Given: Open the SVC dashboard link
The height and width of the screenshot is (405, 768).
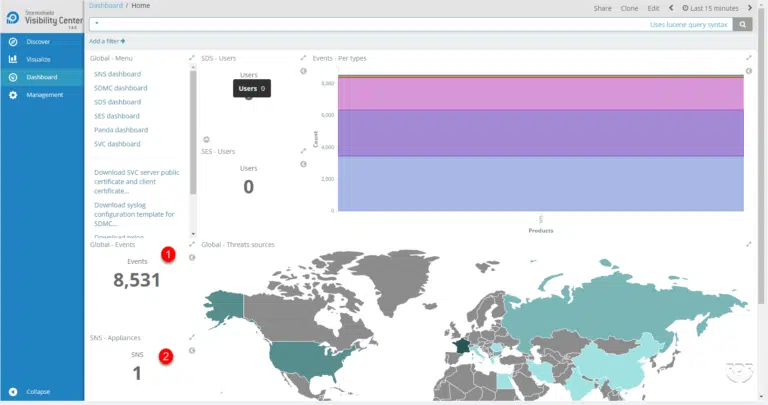Looking at the screenshot, I should pos(117,144).
